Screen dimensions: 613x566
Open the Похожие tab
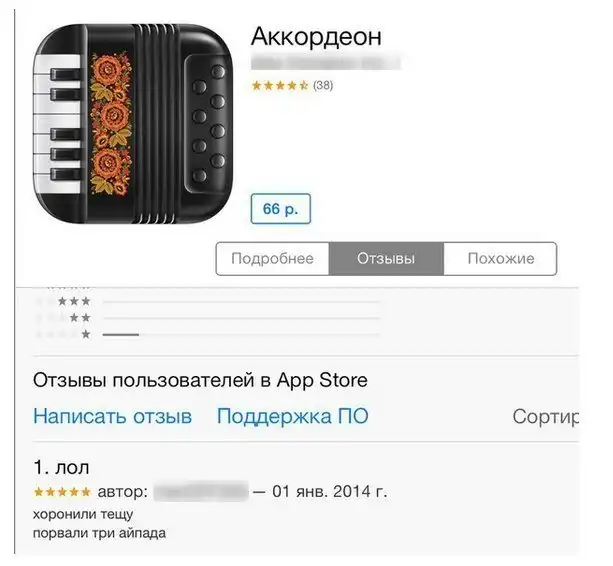click(x=500, y=259)
